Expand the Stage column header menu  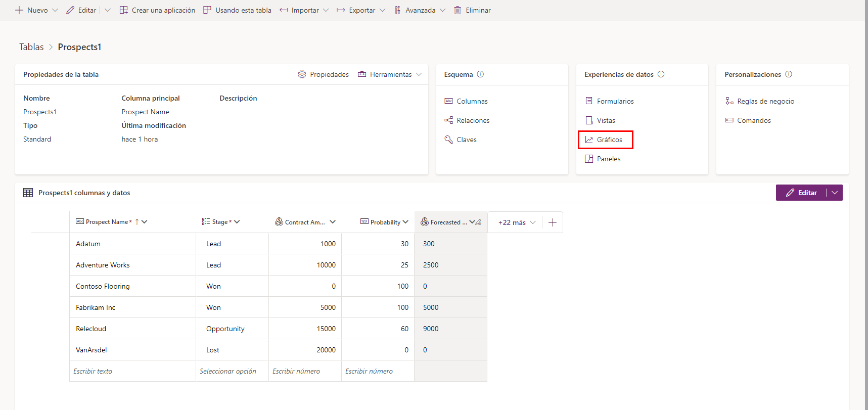pyautogui.click(x=237, y=222)
